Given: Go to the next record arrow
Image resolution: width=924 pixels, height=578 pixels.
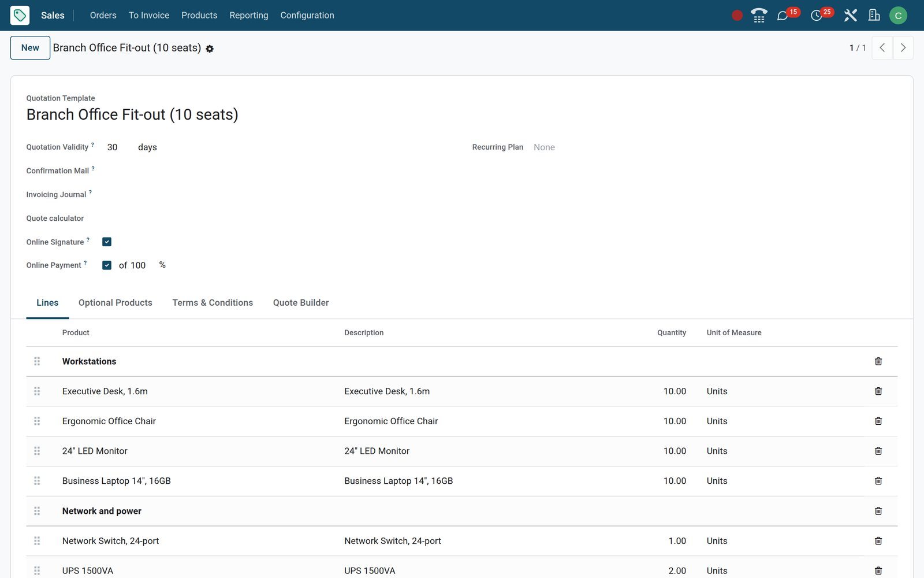Looking at the screenshot, I should [x=903, y=48].
